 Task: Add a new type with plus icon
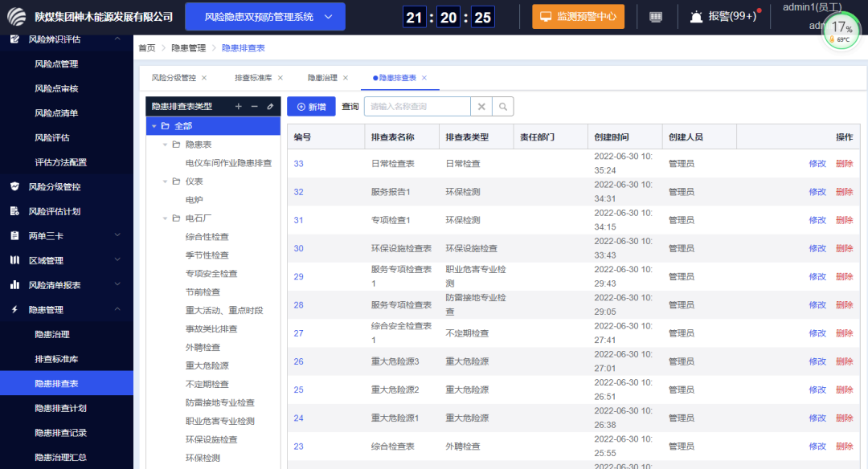(239, 106)
